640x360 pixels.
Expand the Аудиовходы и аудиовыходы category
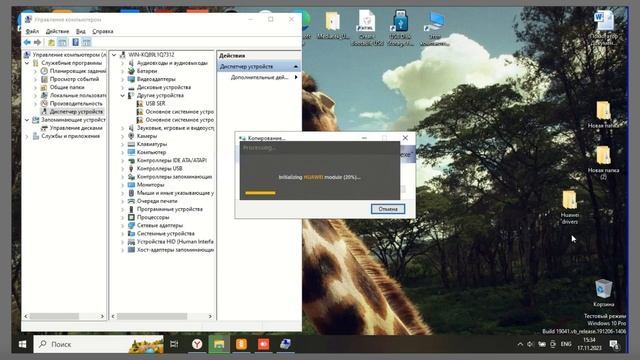click(x=122, y=63)
